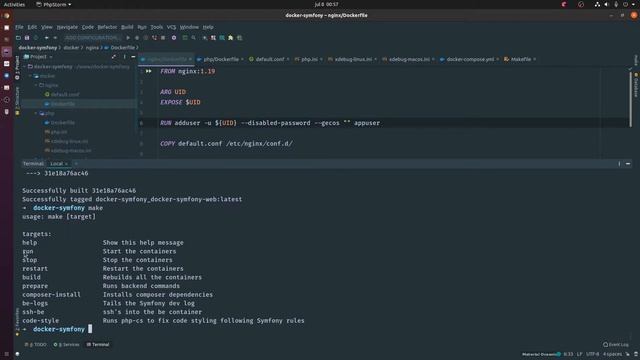This screenshot has width=640, height=360.
Task: Open the Services tool window button
Action: (x=66, y=344)
